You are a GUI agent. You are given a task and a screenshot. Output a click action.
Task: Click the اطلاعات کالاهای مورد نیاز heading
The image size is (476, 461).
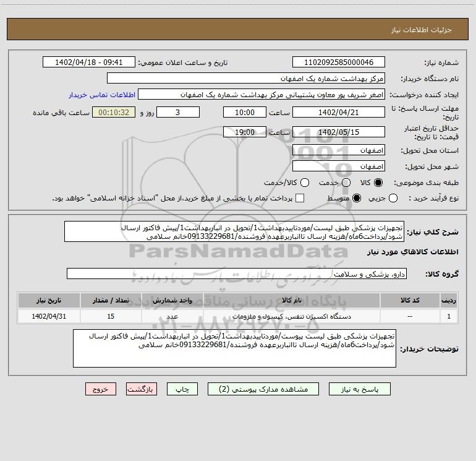coord(412,252)
